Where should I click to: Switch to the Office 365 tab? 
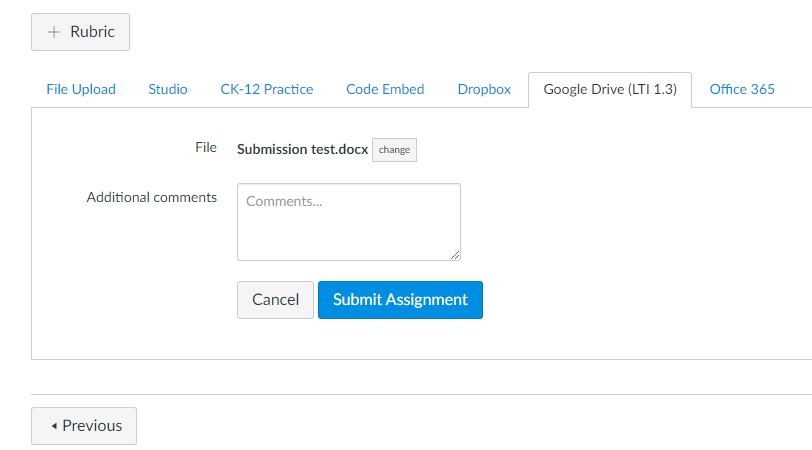(x=742, y=89)
